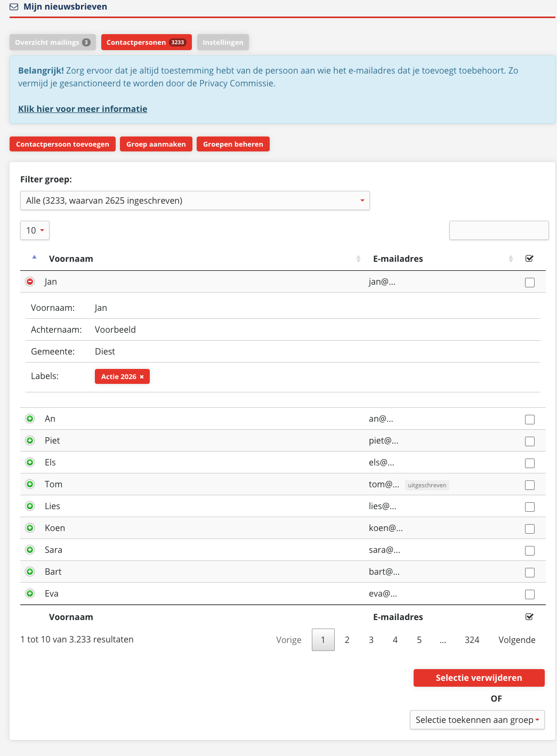Click Vorige pagination link
This screenshot has width=557, height=756.
pyautogui.click(x=289, y=640)
